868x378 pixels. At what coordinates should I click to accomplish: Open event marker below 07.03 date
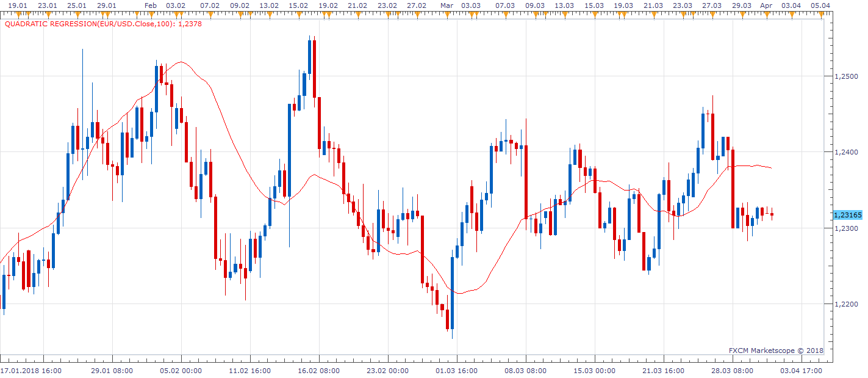[x=506, y=14]
